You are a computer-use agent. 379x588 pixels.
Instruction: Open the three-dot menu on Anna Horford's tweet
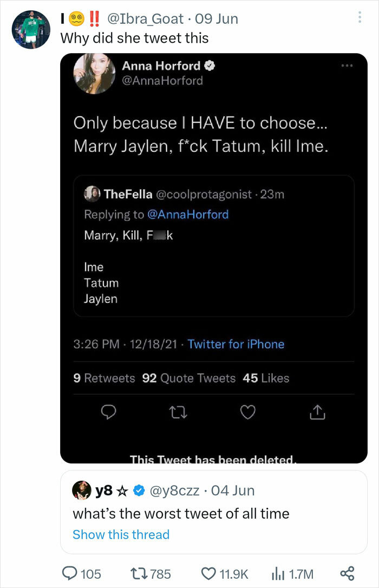346,65
